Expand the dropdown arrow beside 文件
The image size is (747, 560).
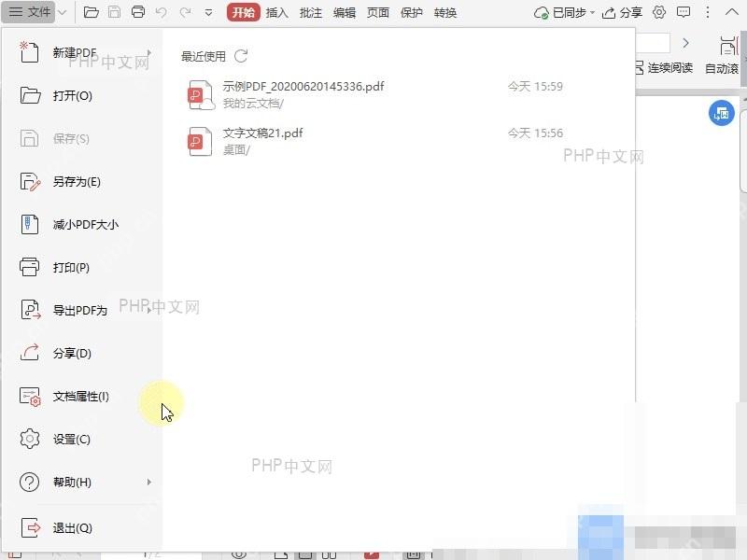point(63,12)
